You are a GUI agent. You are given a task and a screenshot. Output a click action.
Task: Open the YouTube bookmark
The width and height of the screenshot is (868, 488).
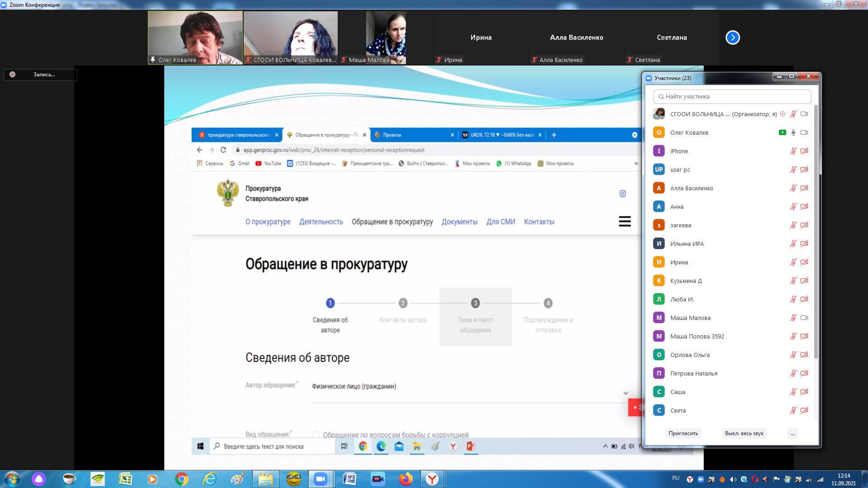[x=268, y=163]
